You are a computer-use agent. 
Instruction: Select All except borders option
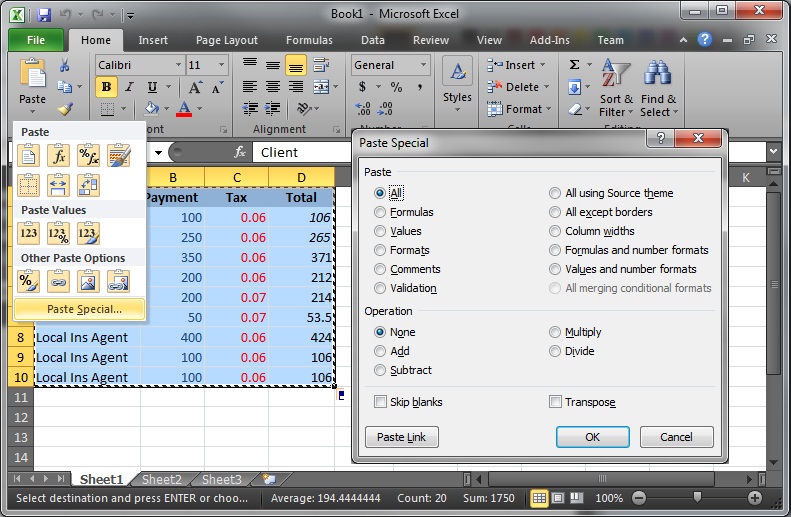tap(555, 212)
